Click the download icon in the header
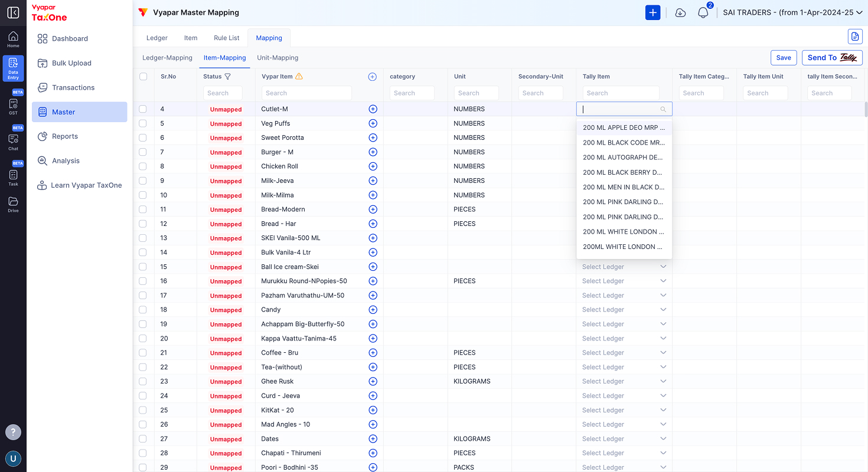868x472 pixels. coord(680,12)
